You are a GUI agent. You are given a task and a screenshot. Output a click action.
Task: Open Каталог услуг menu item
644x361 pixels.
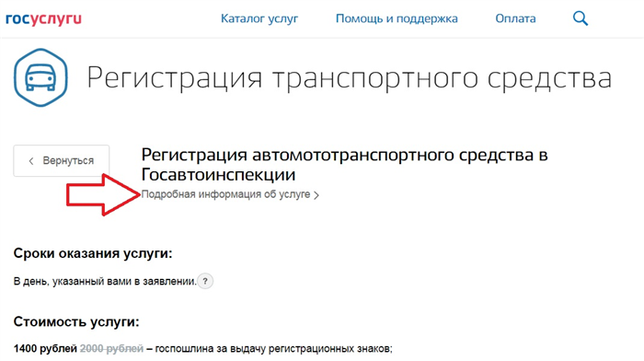[259, 19]
